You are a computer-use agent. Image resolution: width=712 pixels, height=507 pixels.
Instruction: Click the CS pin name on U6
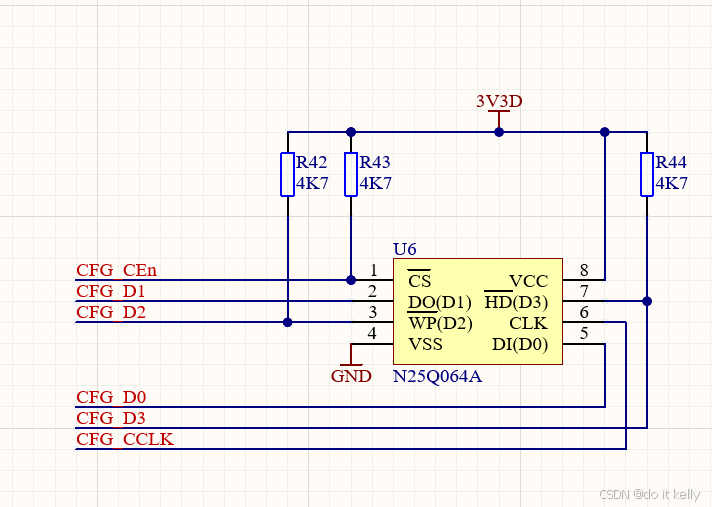pyautogui.click(x=419, y=281)
